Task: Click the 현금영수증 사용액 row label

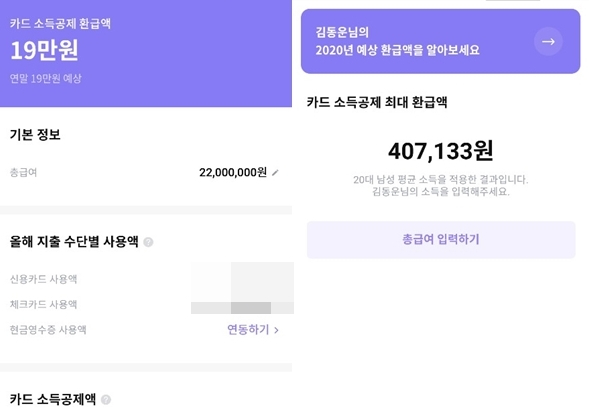Action: [48, 330]
